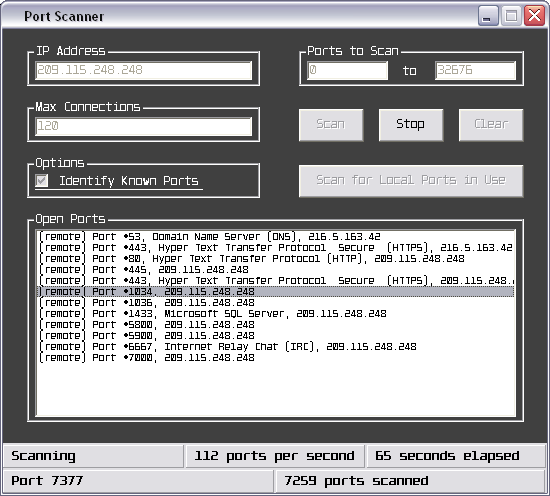
Task: Click the Scan button
Action: pos(331,125)
